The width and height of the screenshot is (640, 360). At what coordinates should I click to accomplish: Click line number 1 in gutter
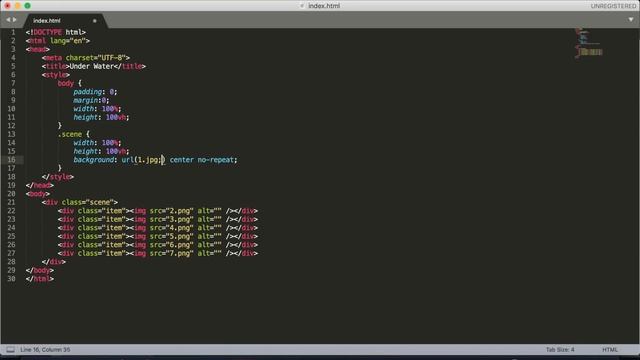[13, 32]
